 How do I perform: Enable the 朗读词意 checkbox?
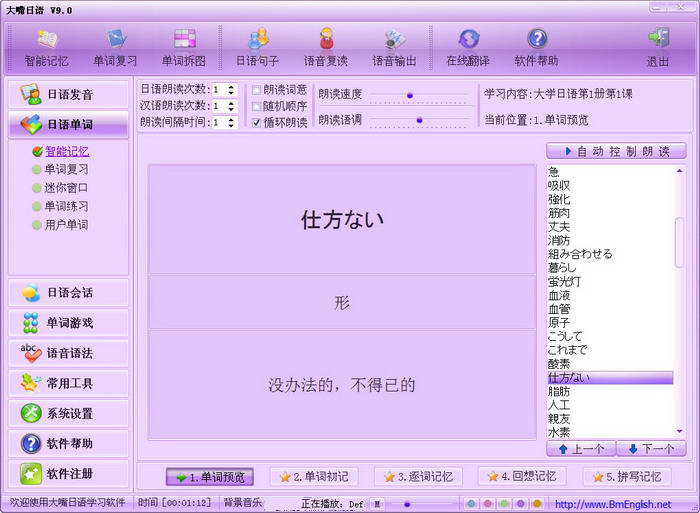click(x=257, y=89)
